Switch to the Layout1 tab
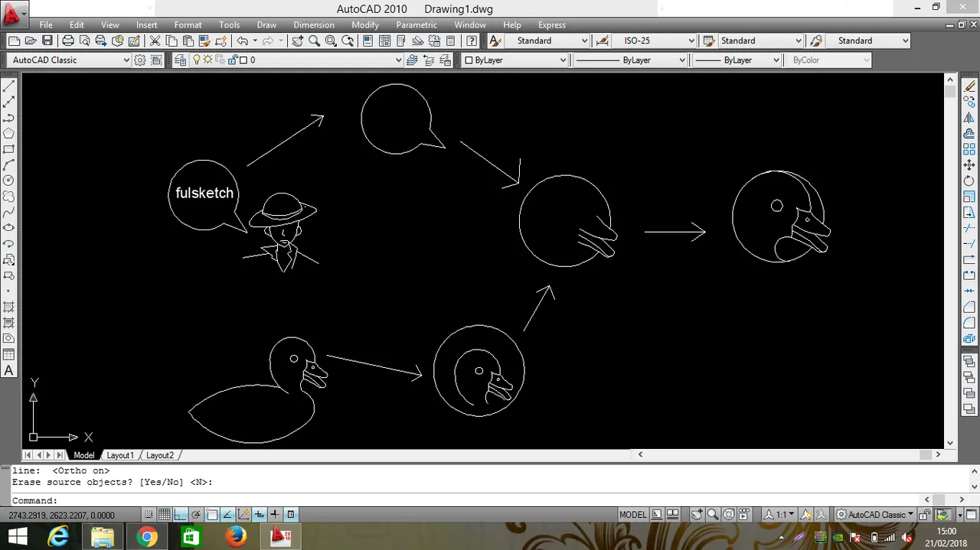This screenshot has height=550, width=980. click(x=119, y=455)
